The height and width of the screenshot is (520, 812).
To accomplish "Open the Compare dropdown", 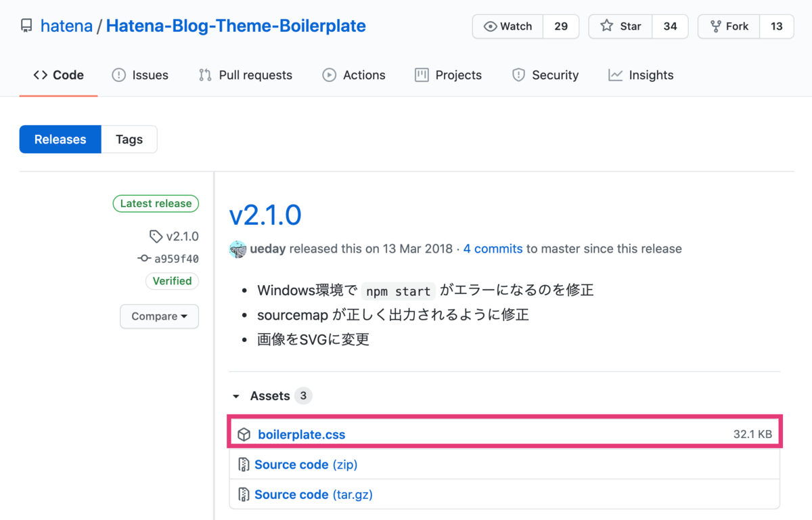I will click(x=159, y=316).
